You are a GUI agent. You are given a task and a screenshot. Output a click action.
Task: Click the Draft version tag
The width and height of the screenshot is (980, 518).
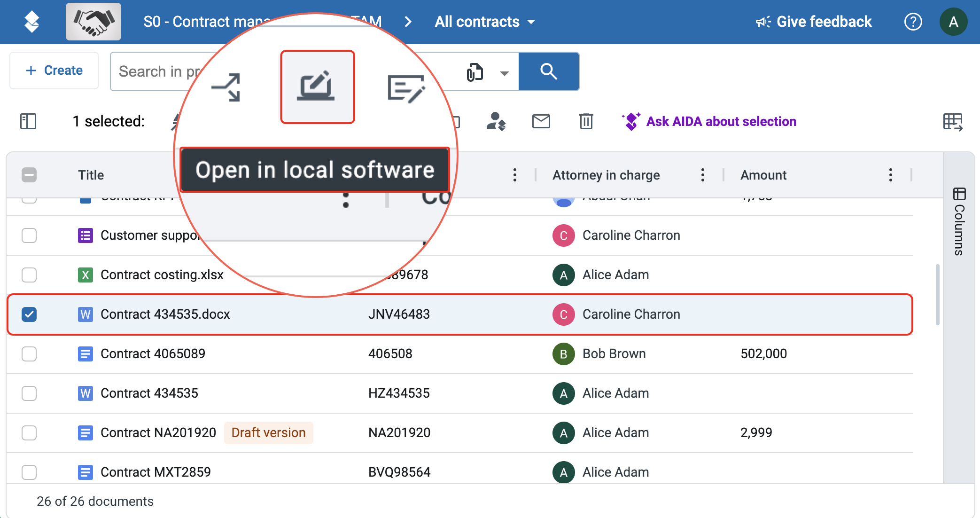[269, 432]
